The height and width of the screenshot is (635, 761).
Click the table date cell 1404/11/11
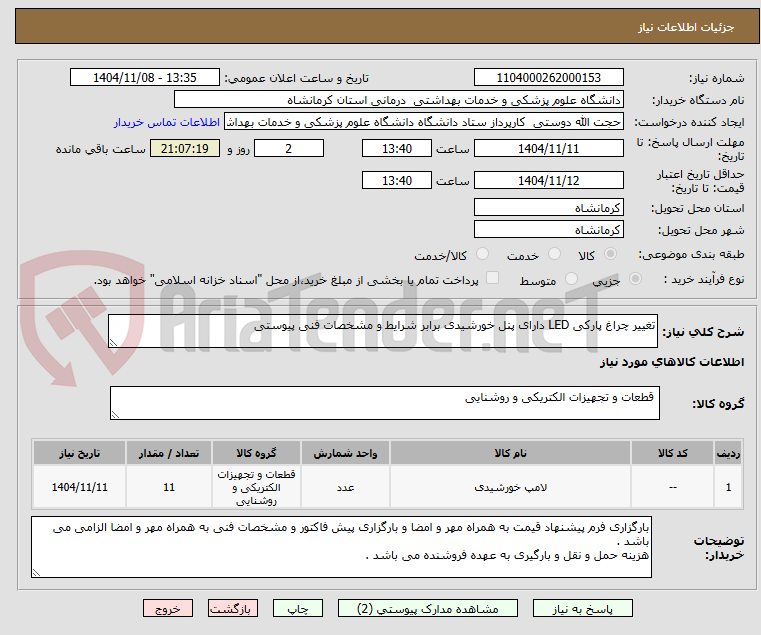pyautogui.click(x=79, y=487)
